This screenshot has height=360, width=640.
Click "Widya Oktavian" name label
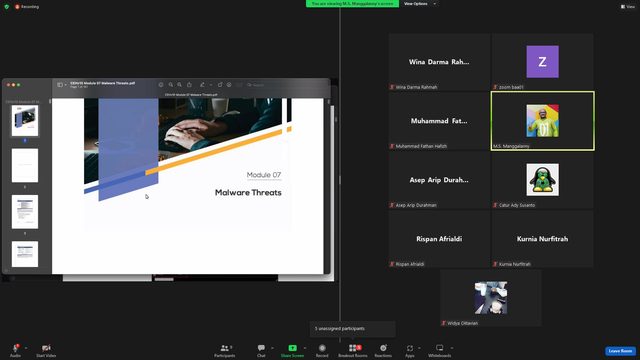[x=462, y=323]
